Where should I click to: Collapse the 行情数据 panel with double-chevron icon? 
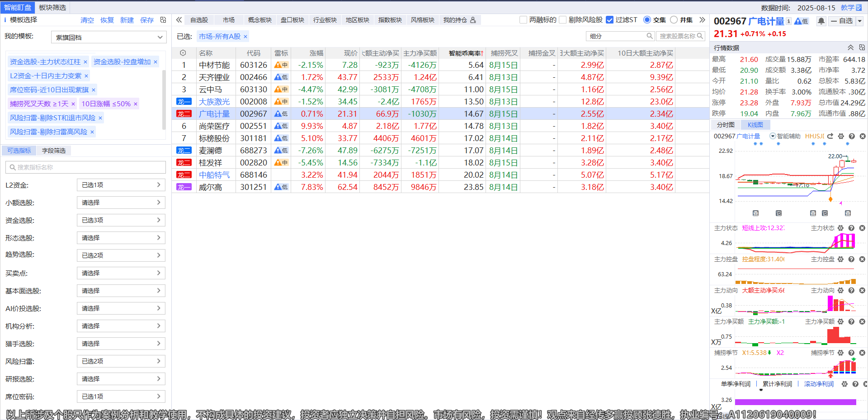[x=850, y=47]
